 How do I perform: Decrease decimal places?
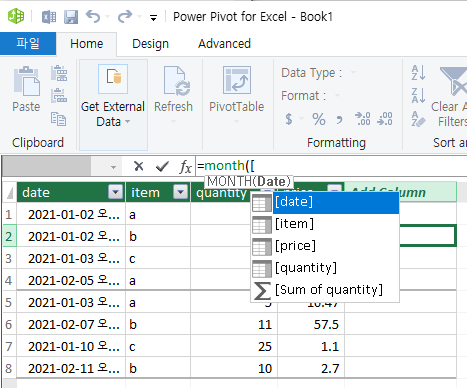pyautogui.click(x=385, y=119)
